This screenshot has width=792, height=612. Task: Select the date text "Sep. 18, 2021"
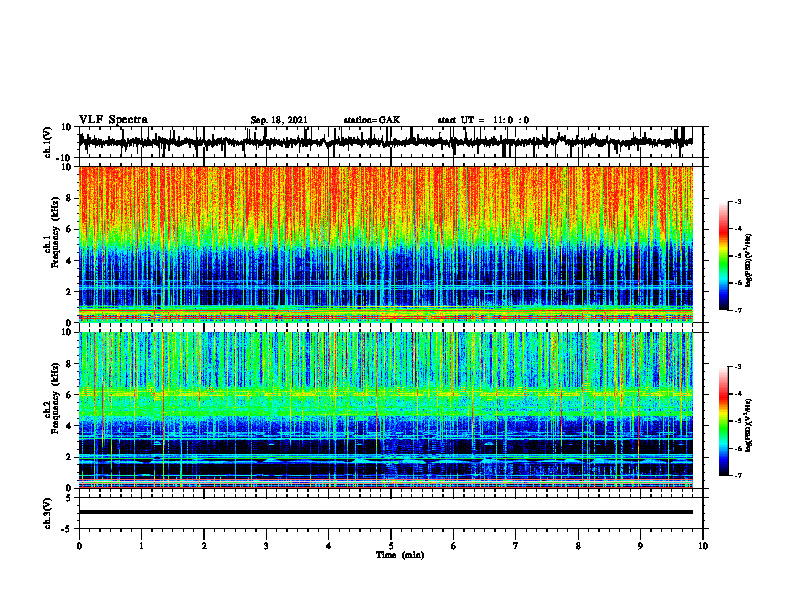tap(279, 120)
